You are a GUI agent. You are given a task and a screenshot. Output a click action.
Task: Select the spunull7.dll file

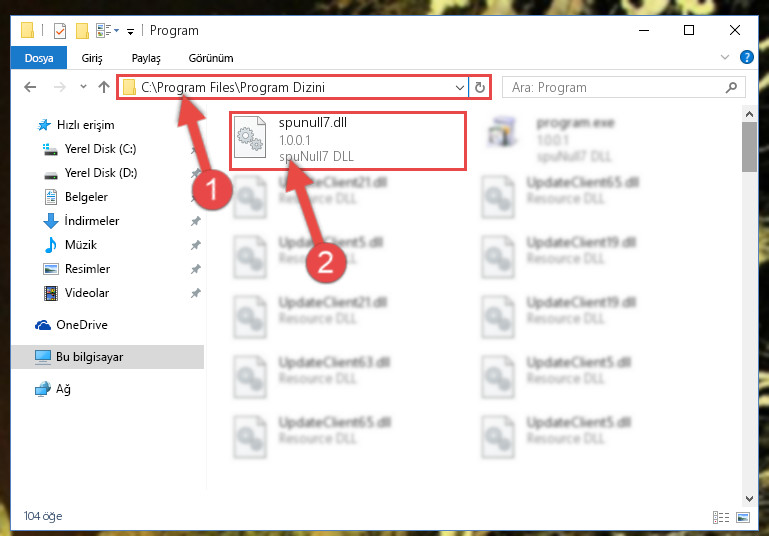tap(348, 141)
